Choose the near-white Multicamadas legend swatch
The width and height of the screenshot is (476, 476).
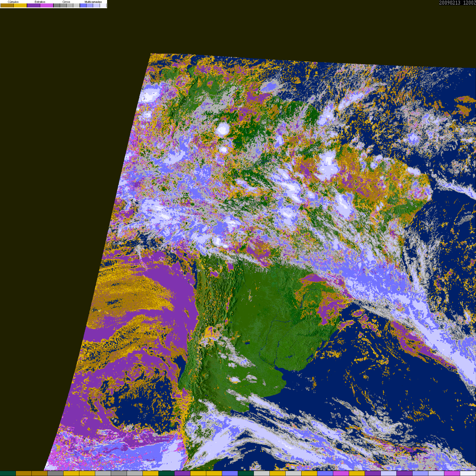pyautogui.click(x=103, y=5)
